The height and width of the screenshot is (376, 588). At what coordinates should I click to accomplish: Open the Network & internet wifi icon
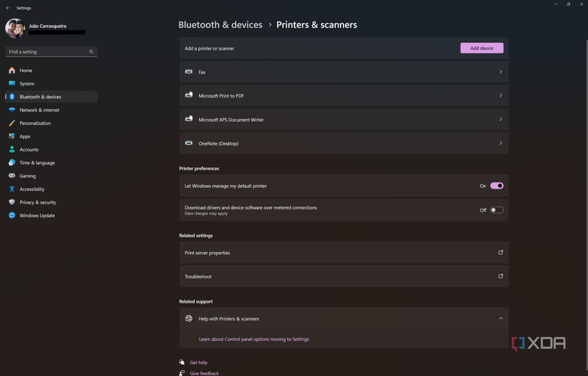tap(12, 110)
